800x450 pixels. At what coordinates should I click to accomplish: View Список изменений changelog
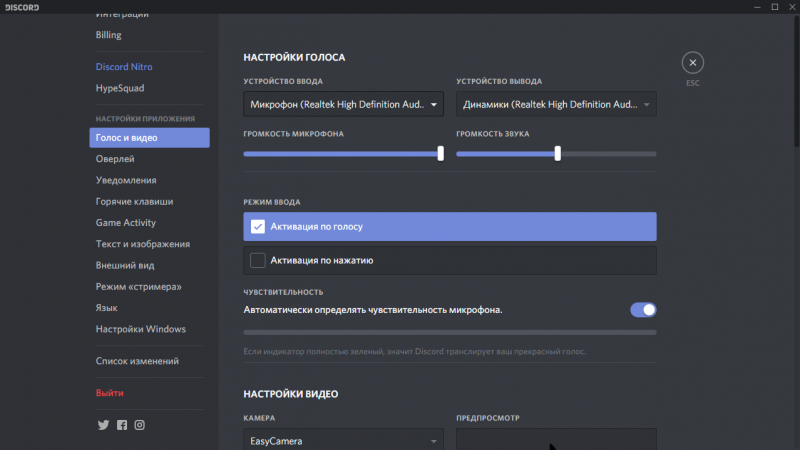click(137, 361)
